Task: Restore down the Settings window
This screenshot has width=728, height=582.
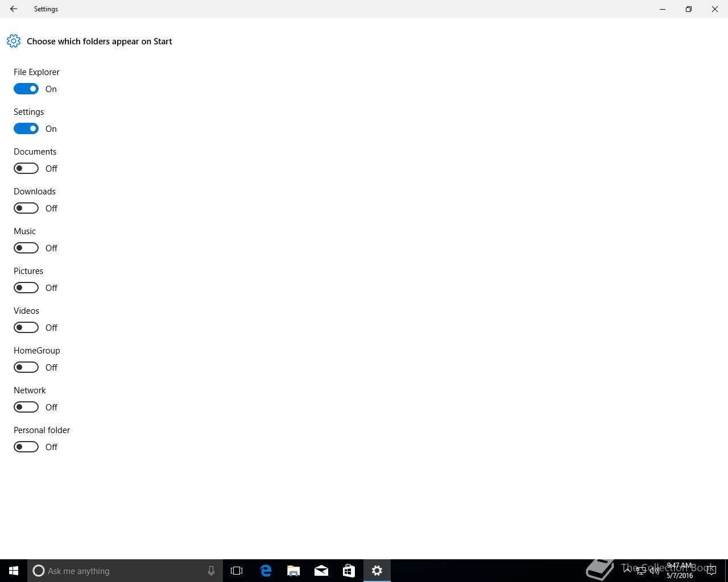Action: click(689, 9)
